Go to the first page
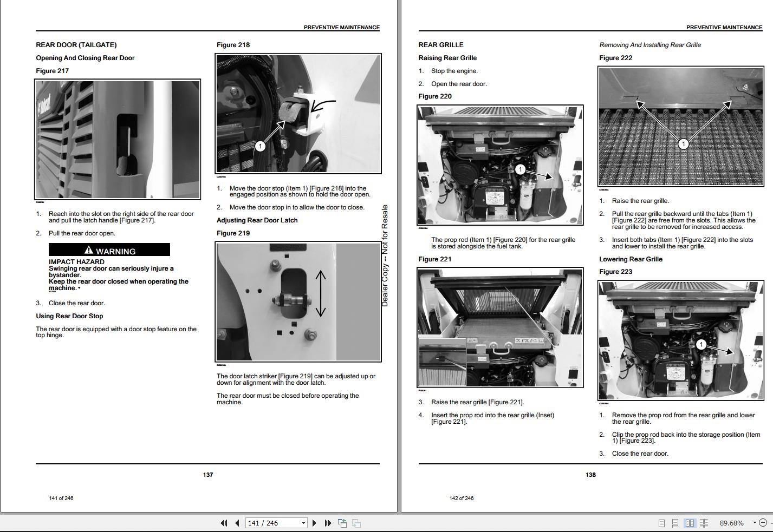Screen dimensions: 773x532 [x=224, y=523]
